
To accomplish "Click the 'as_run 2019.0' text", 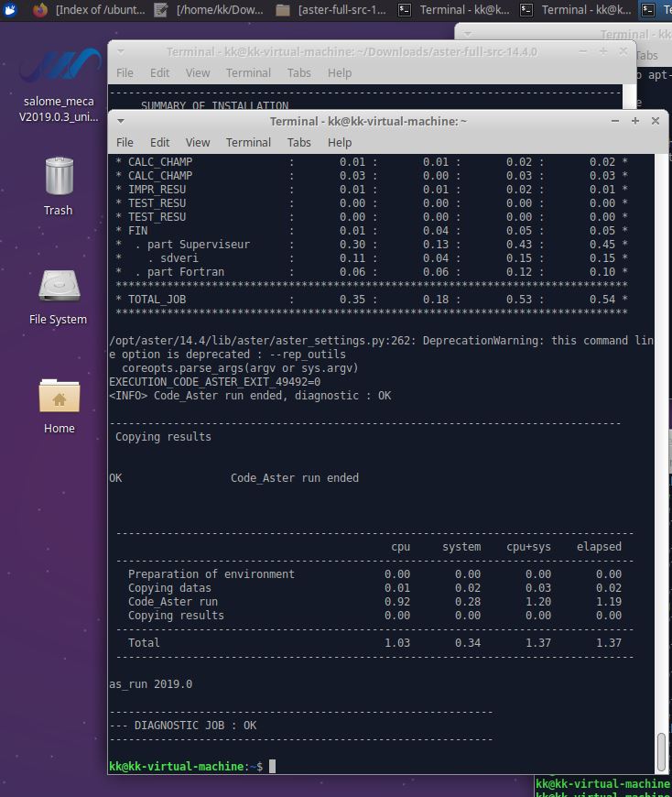I will click(x=151, y=684).
